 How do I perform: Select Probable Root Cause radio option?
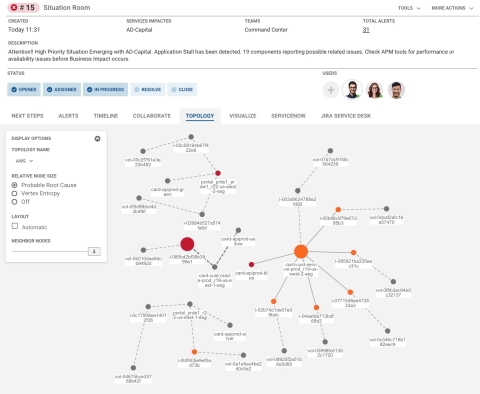(14, 185)
